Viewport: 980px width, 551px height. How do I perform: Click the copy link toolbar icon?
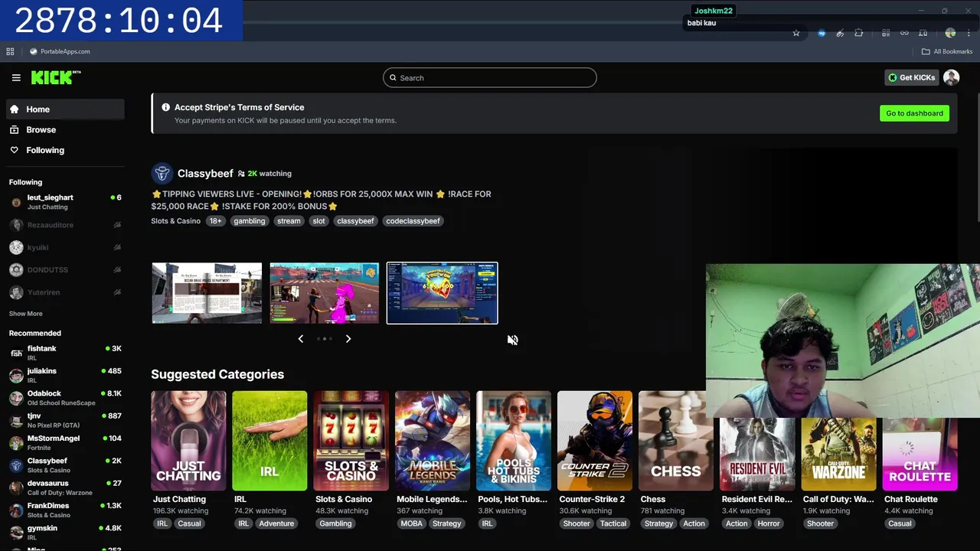904,33
